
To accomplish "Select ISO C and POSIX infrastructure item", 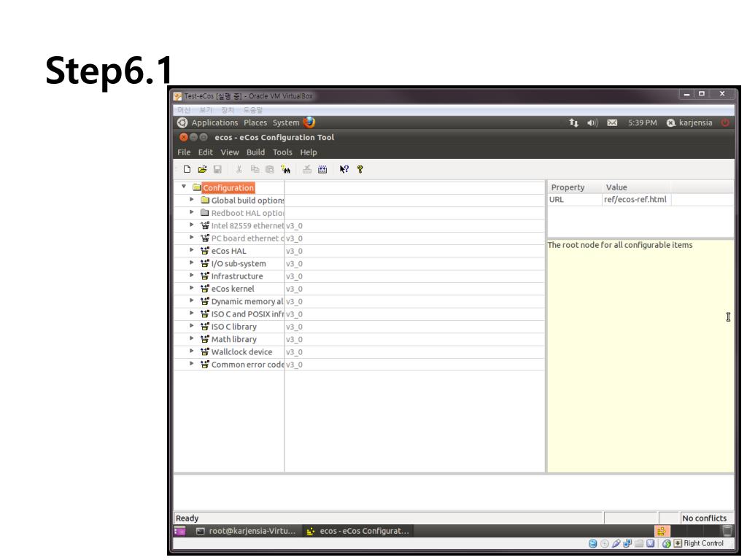I will coord(247,314).
